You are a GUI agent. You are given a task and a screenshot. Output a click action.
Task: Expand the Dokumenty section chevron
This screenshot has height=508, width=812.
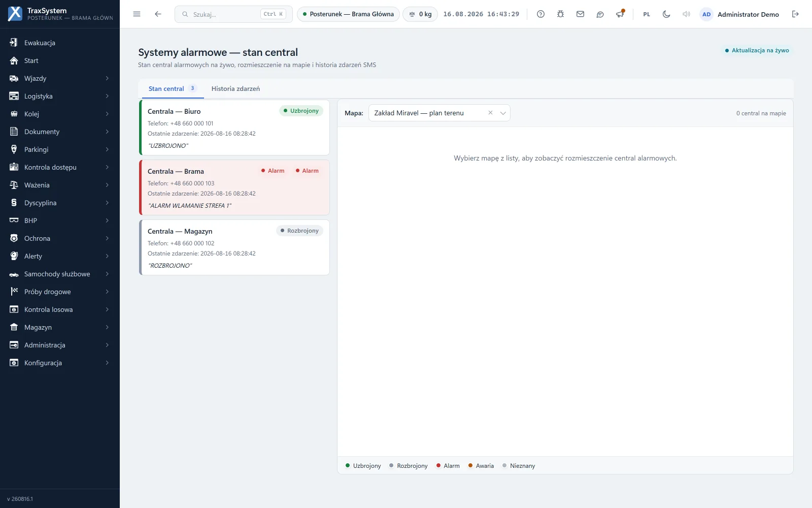pyautogui.click(x=107, y=132)
